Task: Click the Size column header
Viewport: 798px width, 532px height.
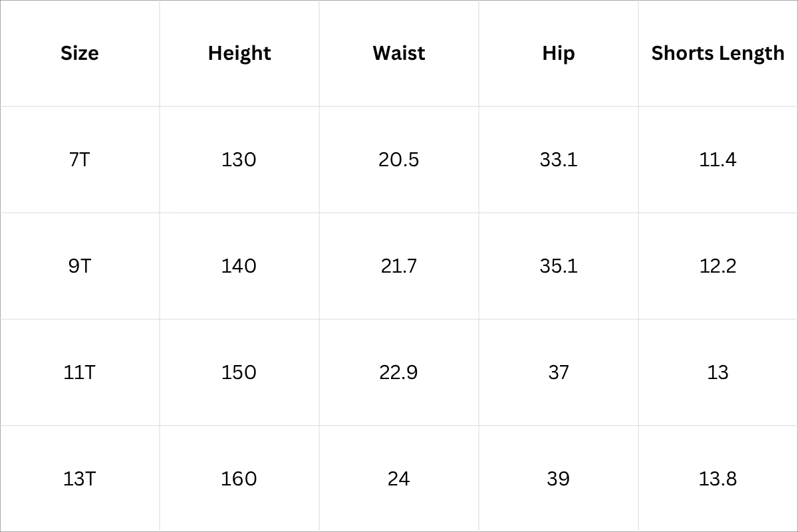Action: tap(80, 53)
